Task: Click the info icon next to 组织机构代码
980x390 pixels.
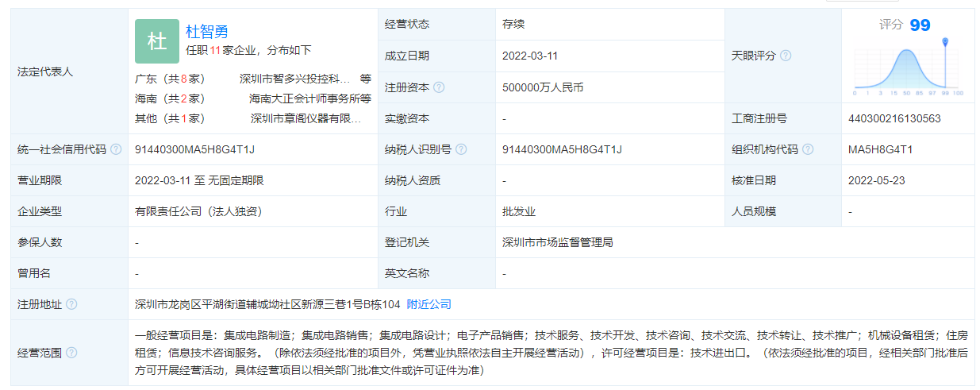Action: click(807, 149)
